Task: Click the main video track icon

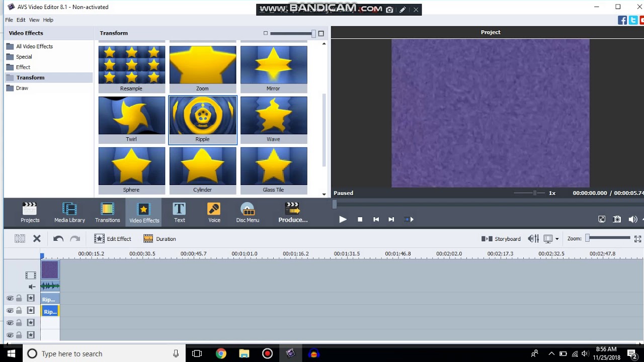Action: (x=31, y=275)
